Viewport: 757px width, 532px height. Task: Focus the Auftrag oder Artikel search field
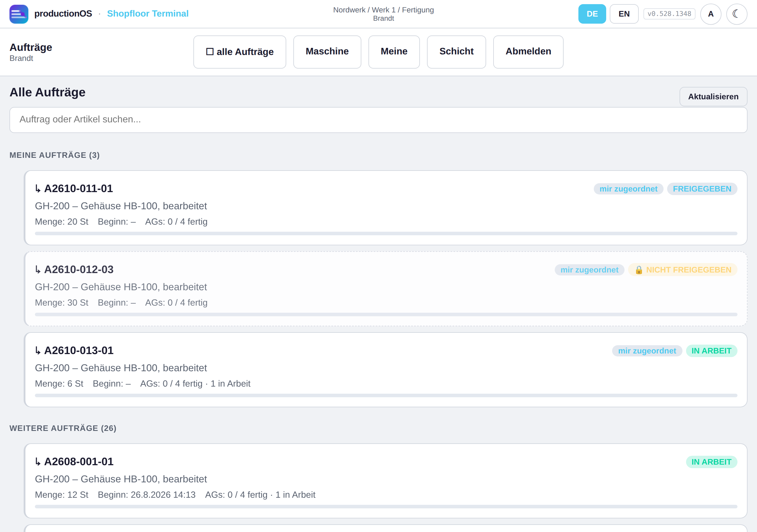(x=378, y=120)
